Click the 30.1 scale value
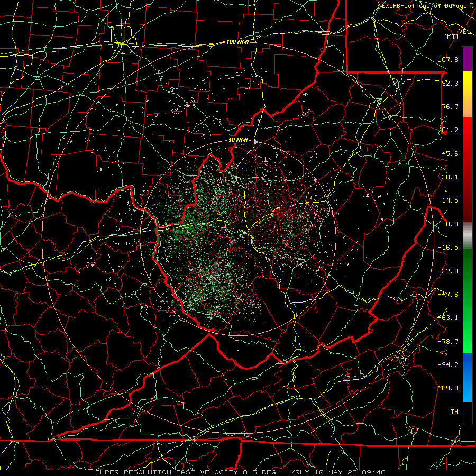476x476 pixels. [x=450, y=177]
